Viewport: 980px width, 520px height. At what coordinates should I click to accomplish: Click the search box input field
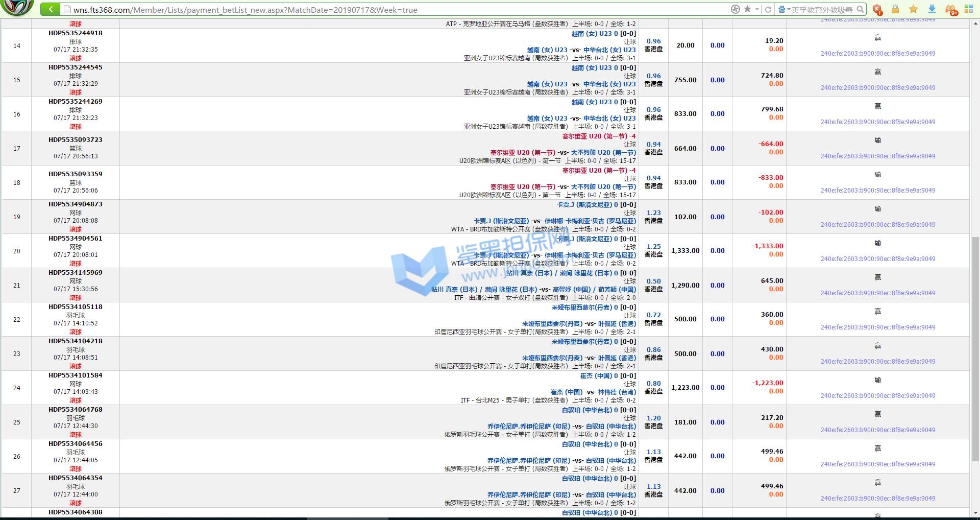point(822,10)
